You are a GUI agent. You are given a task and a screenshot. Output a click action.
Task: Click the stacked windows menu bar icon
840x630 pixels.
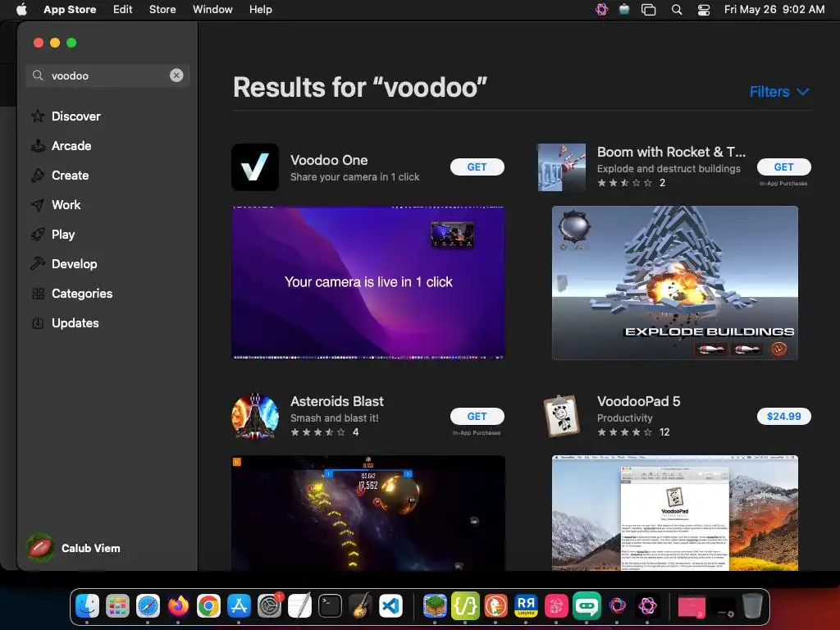[648, 10]
